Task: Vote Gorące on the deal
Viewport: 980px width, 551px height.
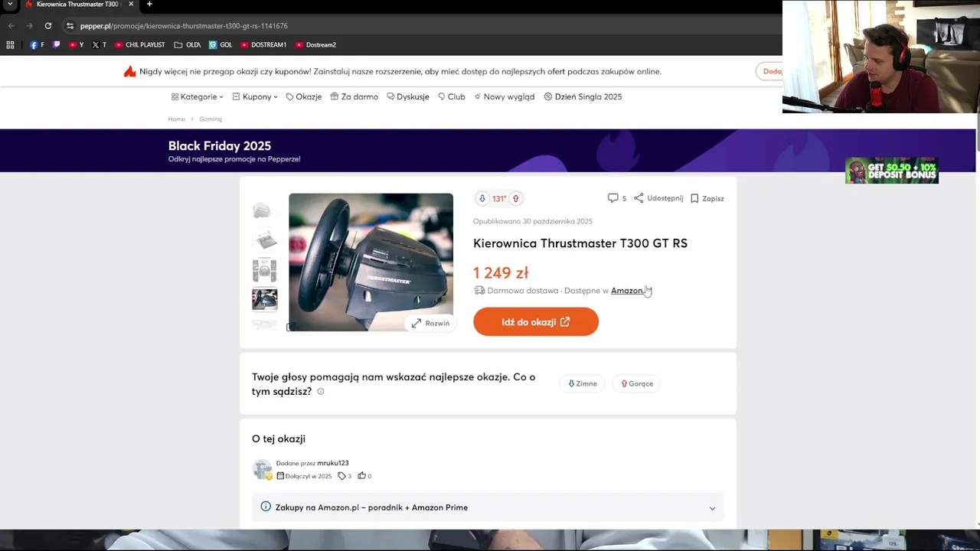Action: pos(636,383)
